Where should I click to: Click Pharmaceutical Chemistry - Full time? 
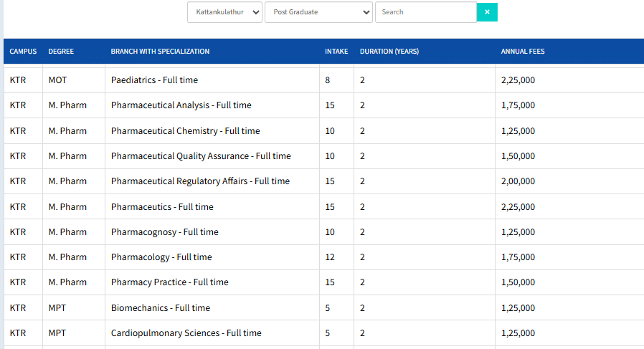pos(185,131)
